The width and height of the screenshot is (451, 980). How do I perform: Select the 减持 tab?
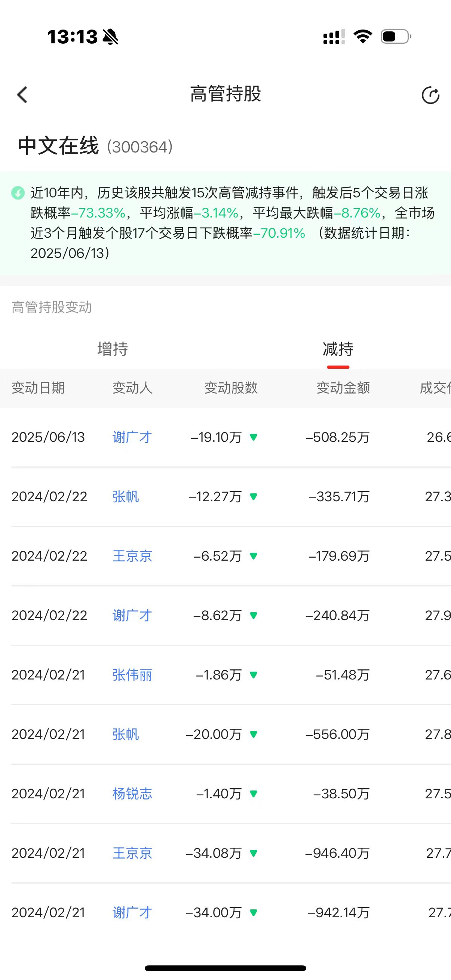coord(338,349)
